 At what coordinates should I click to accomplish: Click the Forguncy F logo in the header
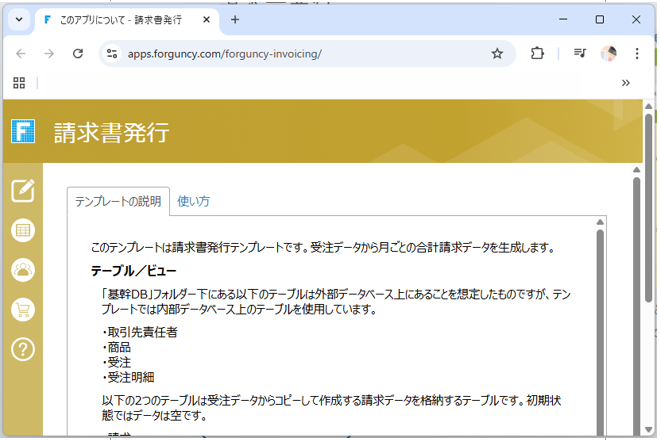[22, 131]
